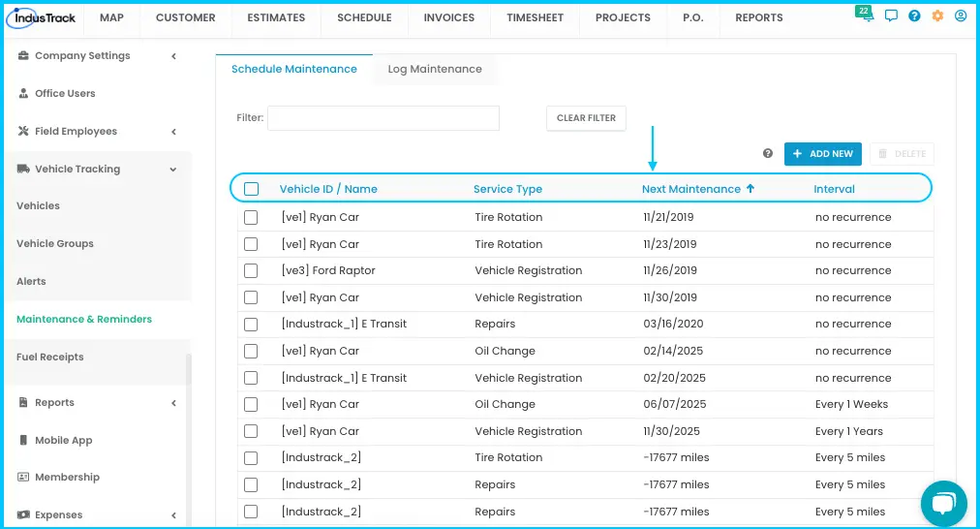Screen dimensions: 980x529
Task: Click the Company Settings briefcase icon
Action: (24, 55)
